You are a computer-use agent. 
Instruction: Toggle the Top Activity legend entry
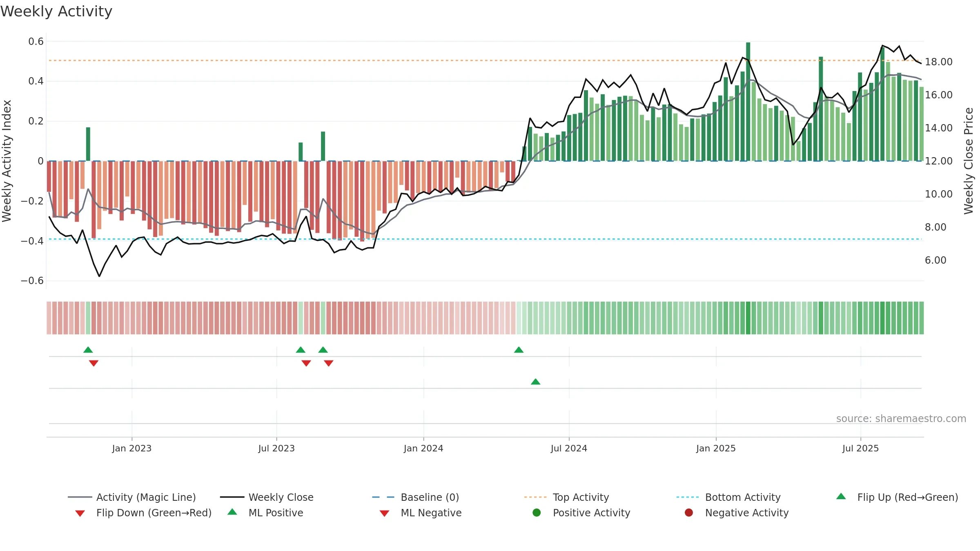pos(566,497)
